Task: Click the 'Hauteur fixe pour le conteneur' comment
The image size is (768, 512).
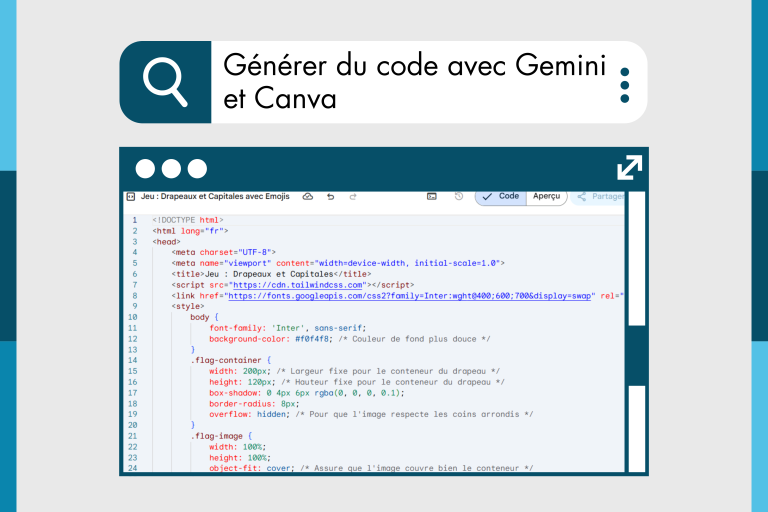Action: 393,382
